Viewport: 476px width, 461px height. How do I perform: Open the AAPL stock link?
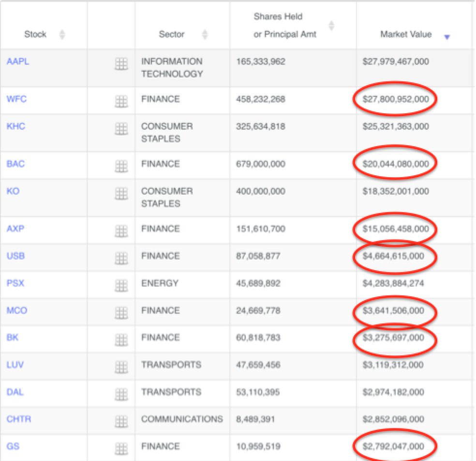[18, 61]
